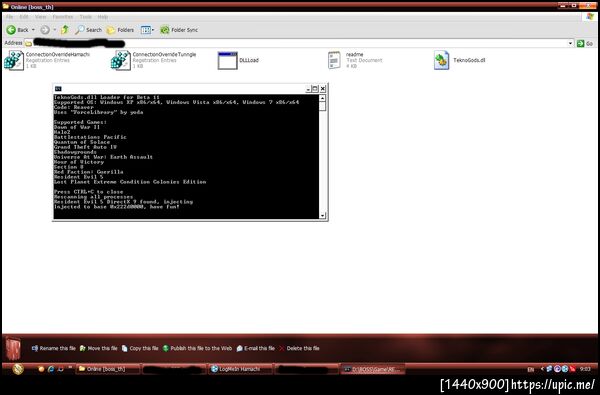Image resolution: width=600 pixels, height=395 pixels.
Task: Expand the Address bar dropdown
Action: point(570,43)
